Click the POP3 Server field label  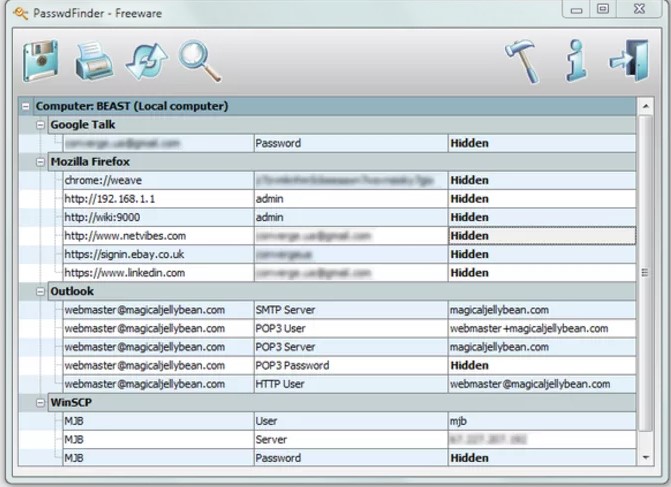(351, 347)
